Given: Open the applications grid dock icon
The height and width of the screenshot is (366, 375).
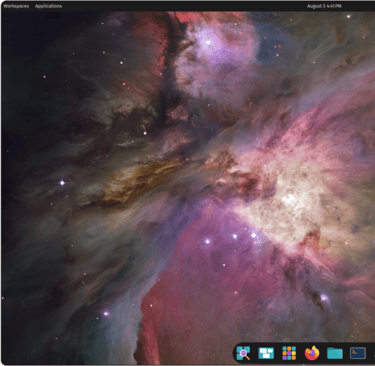Looking at the screenshot, I should coord(289,353).
